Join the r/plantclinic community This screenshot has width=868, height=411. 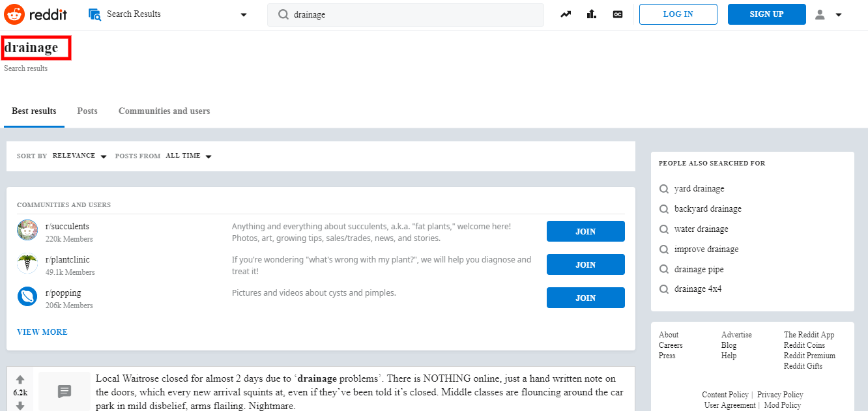[586, 264]
